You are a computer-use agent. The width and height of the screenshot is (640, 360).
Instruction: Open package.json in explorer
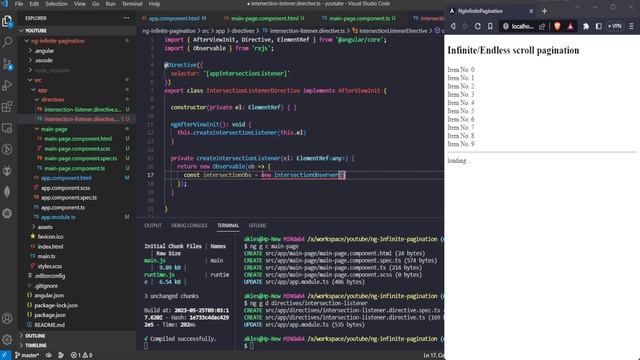point(50,315)
